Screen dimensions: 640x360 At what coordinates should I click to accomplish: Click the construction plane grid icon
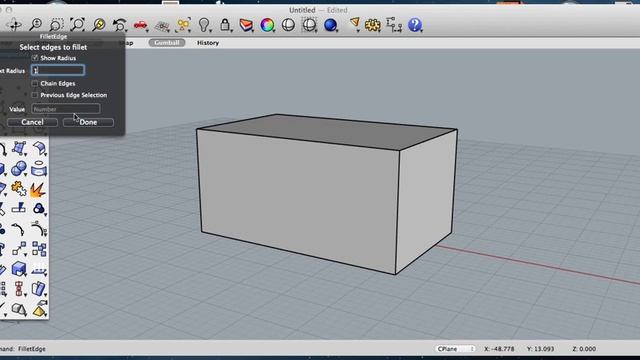(162, 26)
